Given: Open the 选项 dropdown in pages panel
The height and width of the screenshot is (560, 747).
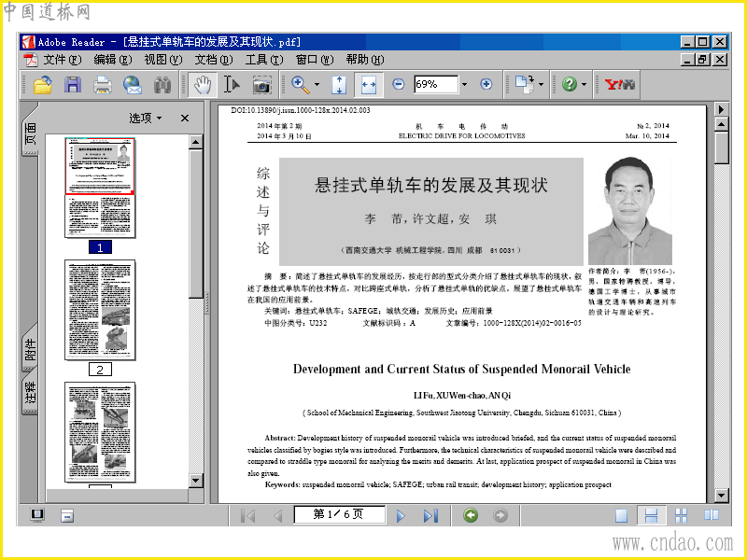Looking at the screenshot, I should pyautogui.click(x=146, y=118).
